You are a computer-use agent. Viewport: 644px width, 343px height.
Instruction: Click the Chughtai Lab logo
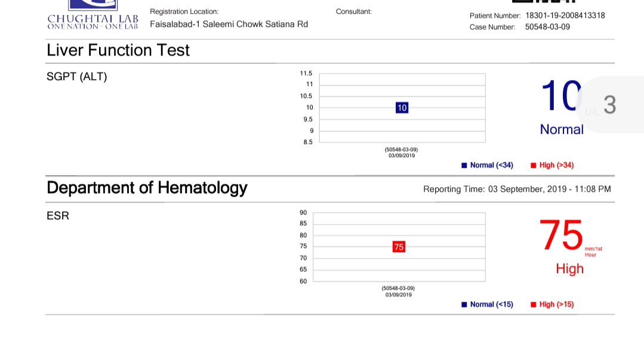(x=93, y=17)
